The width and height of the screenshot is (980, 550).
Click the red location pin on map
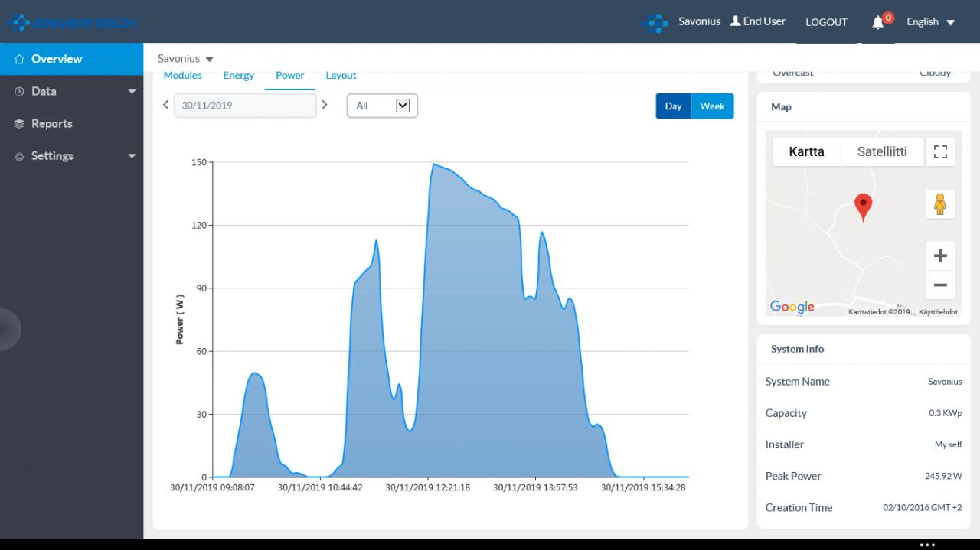click(x=863, y=207)
